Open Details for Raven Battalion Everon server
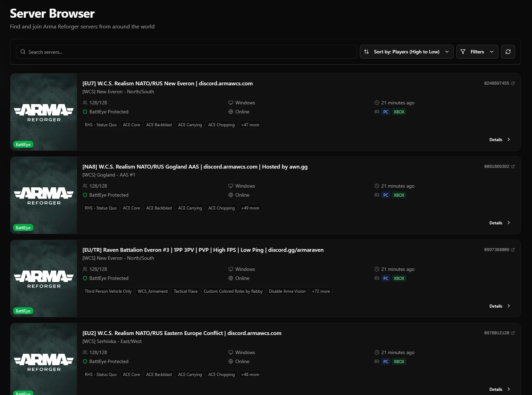Viewport: 532px width, 395px height. pos(500,306)
